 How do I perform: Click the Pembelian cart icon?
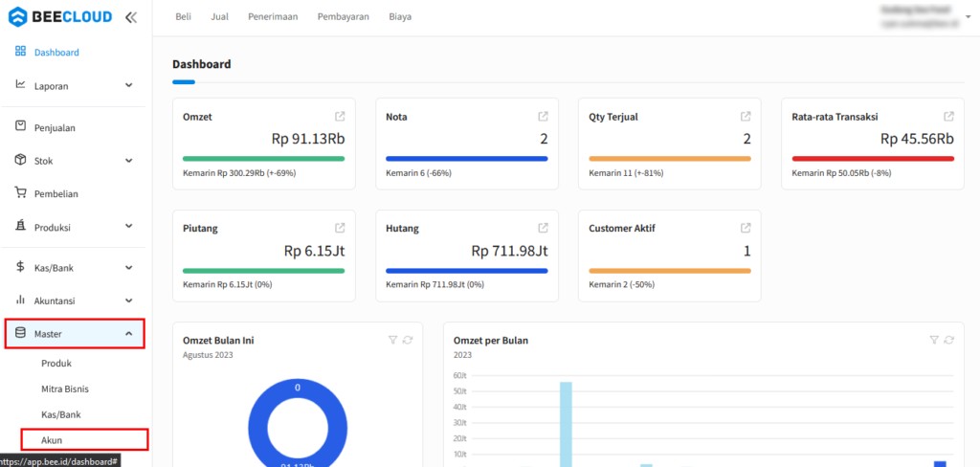click(21, 193)
